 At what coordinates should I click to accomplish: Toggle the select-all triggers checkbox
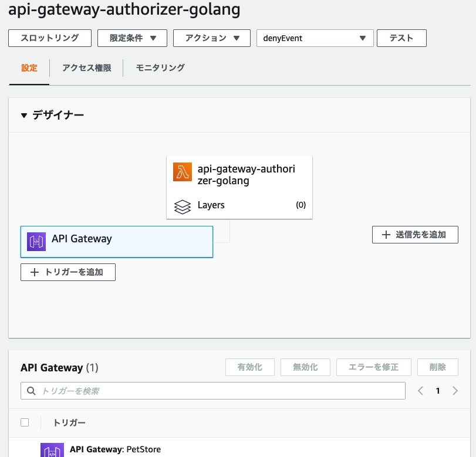25,422
